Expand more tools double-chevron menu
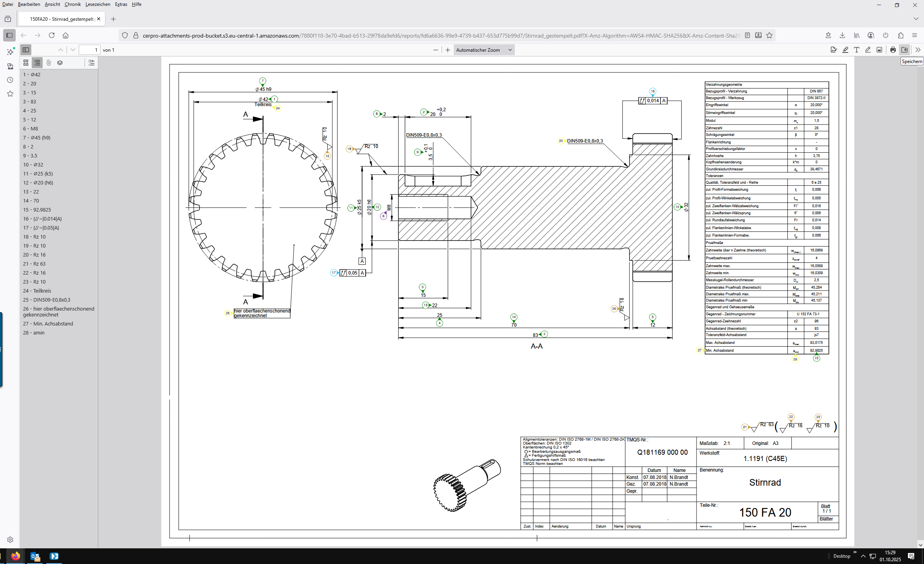Viewport: 924px width, 564px height. pyautogui.click(x=918, y=50)
